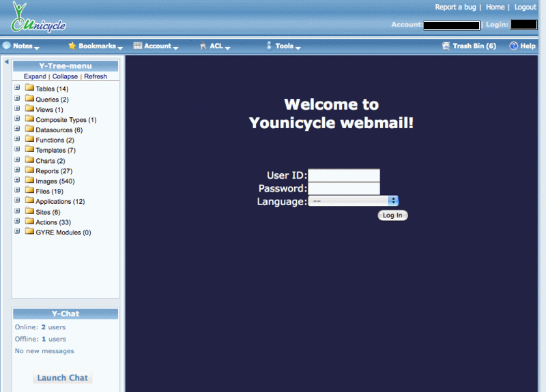Click the Launch Chat button
Image resolution: width=546 pixels, height=392 pixels.
[x=62, y=378]
